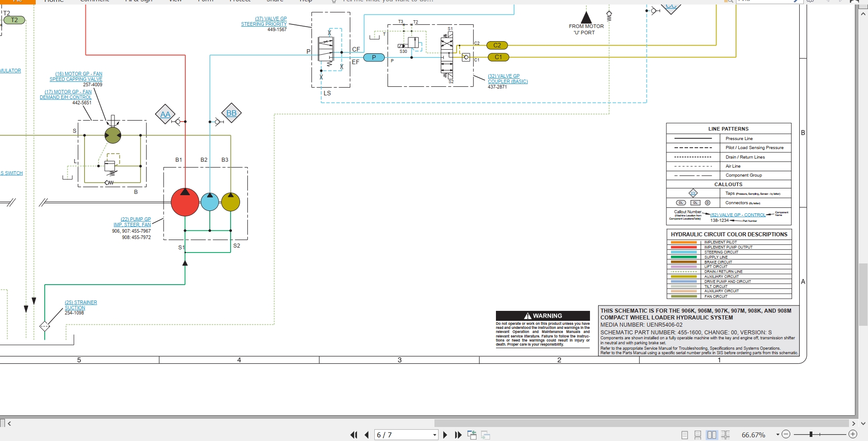Click the suction strainer diamond symbol
868x441 pixels.
(45, 326)
